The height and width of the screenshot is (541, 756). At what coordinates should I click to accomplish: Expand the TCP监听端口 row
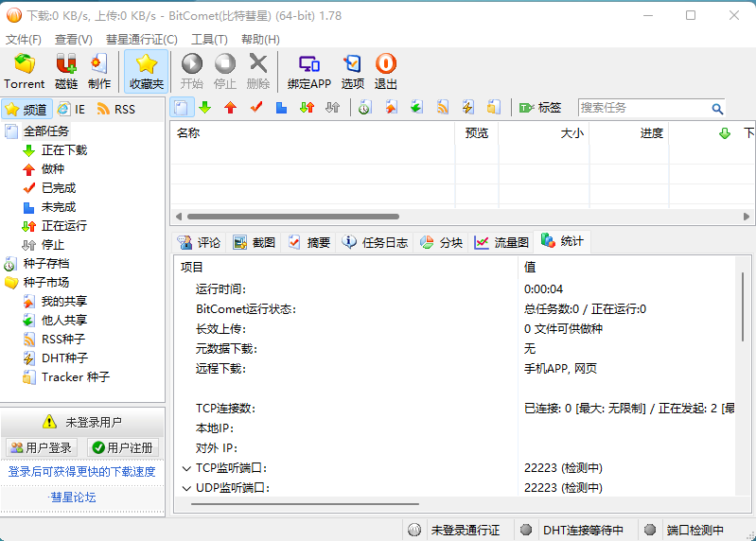point(186,468)
